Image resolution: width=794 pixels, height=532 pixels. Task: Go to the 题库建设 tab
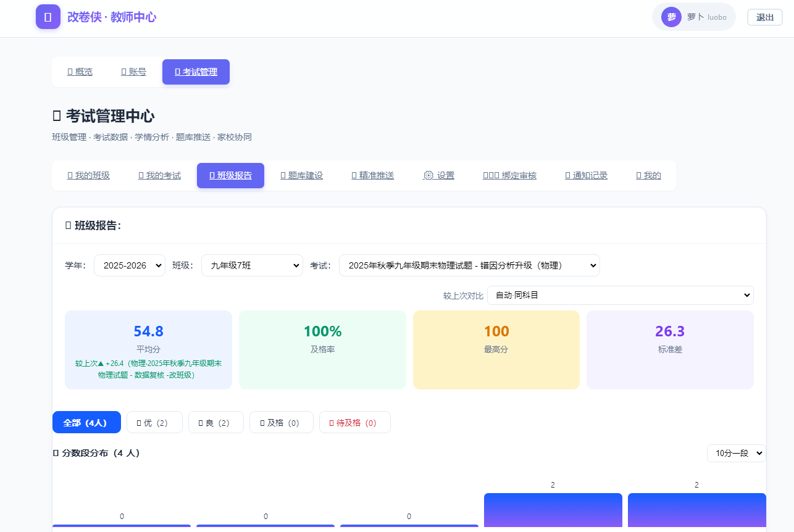(x=302, y=175)
